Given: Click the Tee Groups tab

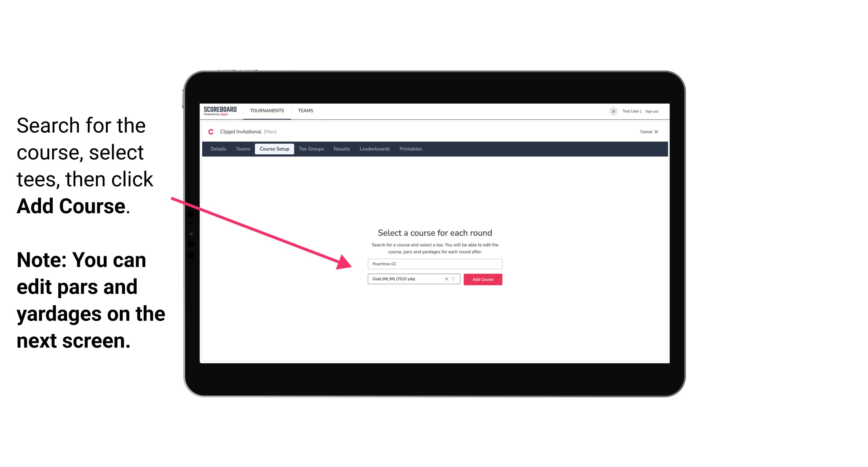Looking at the screenshot, I should click(x=311, y=149).
